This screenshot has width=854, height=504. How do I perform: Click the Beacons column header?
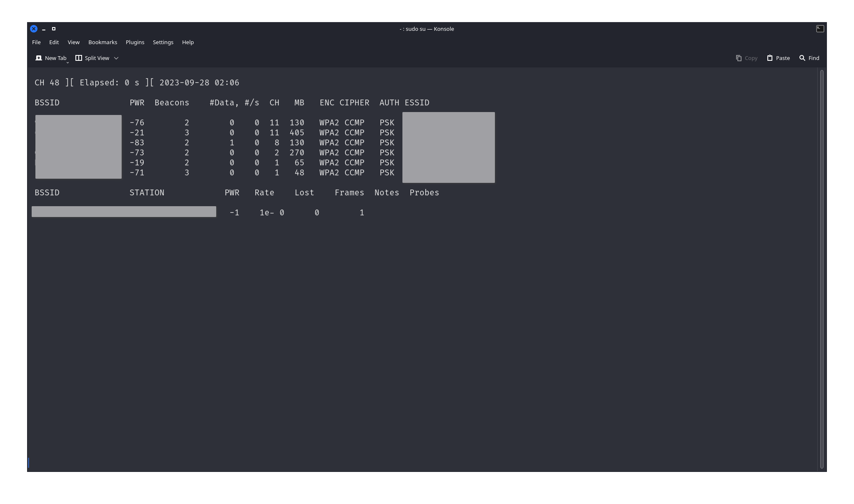point(172,102)
